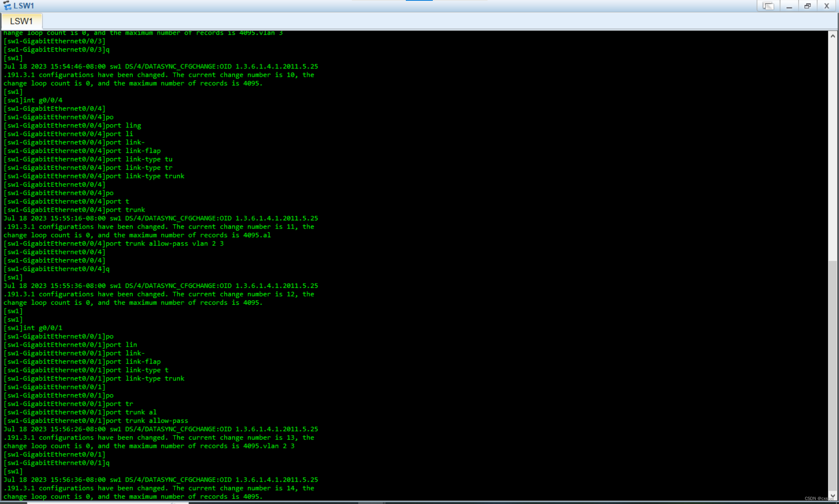839x504 pixels.
Task: Click the LSW1 title bar text
Action: pyautogui.click(x=24, y=6)
